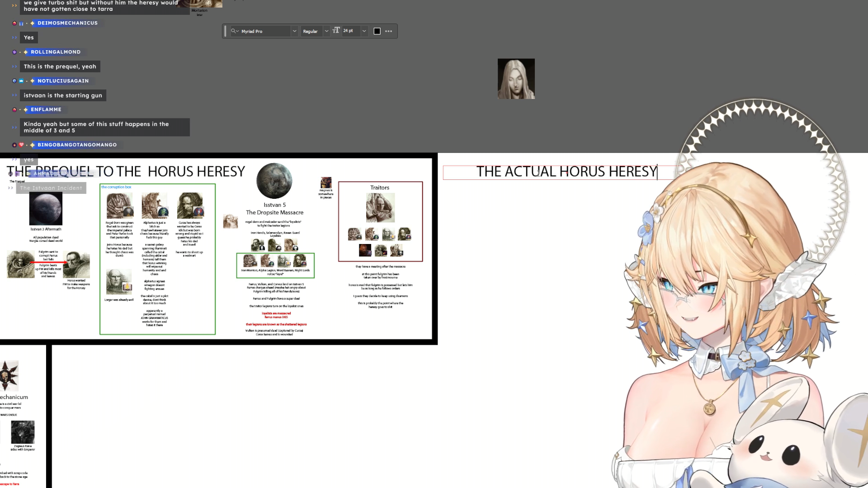
Task: Open the 24 pt font size dropdown
Action: pyautogui.click(x=364, y=31)
